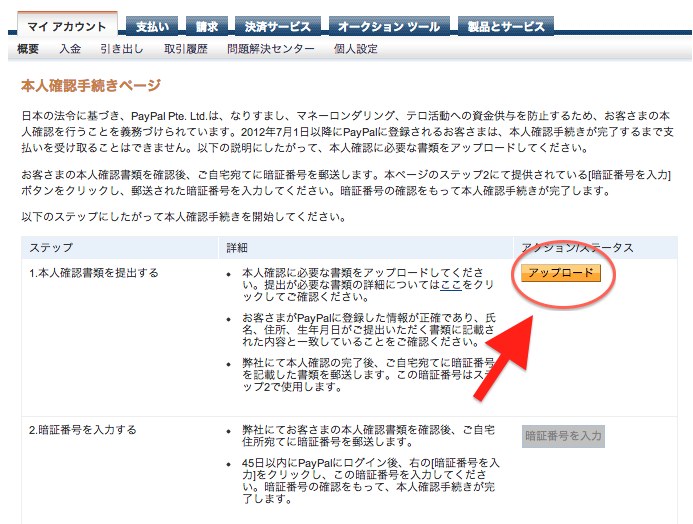The height and width of the screenshot is (524, 693).
Task: Go to the オークション ツール tab
Action: pos(389,26)
